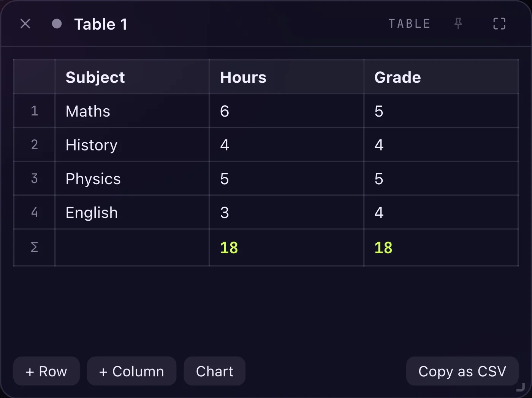532x398 pixels.
Task: Click the Physics cell
Action: coord(132,178)
